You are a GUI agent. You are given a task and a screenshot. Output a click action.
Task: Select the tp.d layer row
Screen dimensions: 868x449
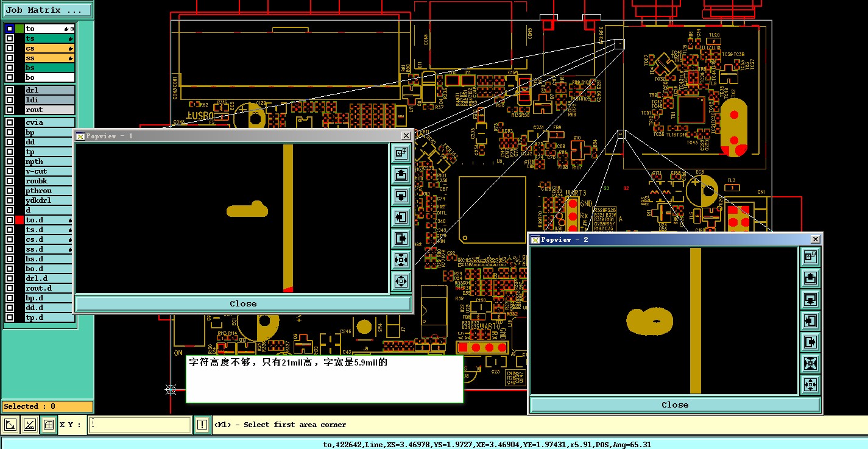tap(49, 317)
